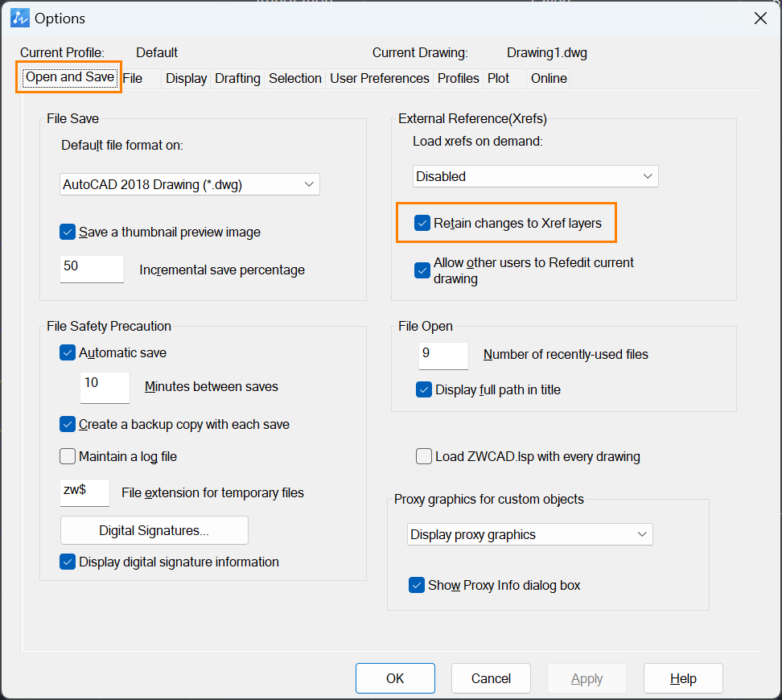The height and width of the screenshot is (700, 782).
Task: Open Help for the Options dialog
Action: [x=683, y=678]
